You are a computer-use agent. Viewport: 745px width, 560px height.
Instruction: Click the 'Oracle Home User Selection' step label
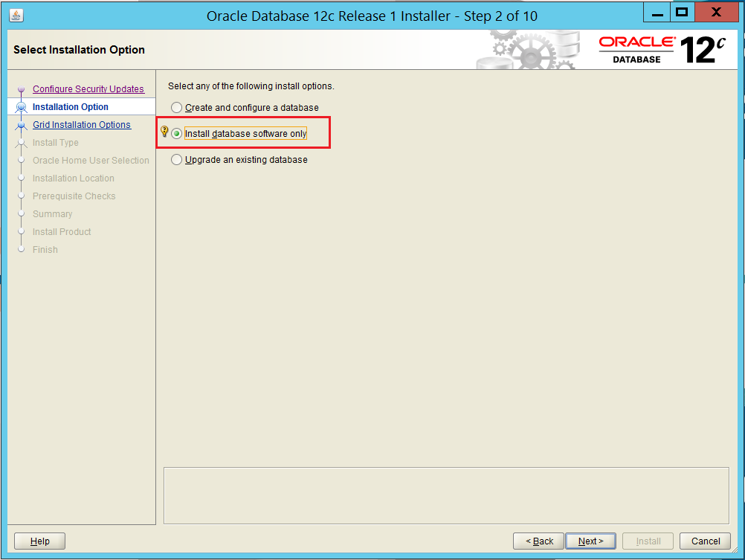(x=91, y=160)
